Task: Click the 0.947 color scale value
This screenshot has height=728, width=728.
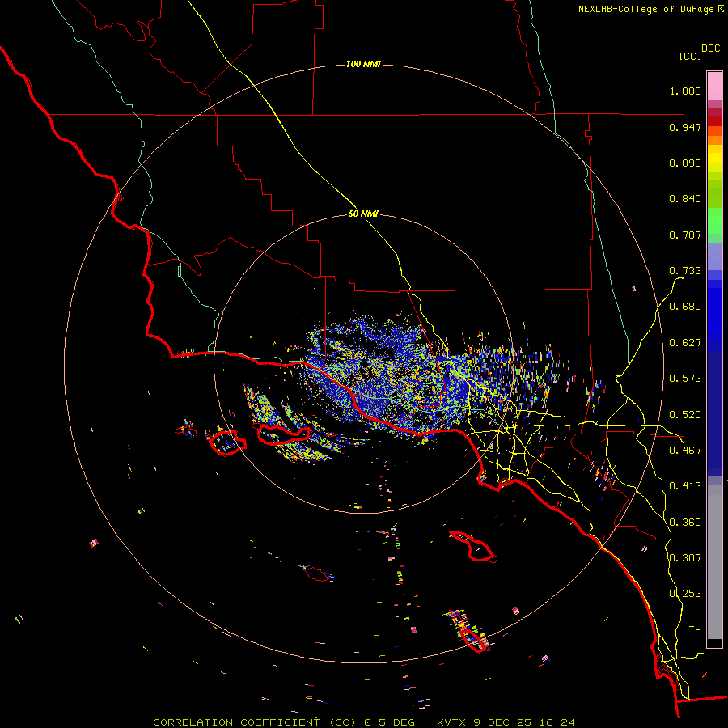Action: 685,127
